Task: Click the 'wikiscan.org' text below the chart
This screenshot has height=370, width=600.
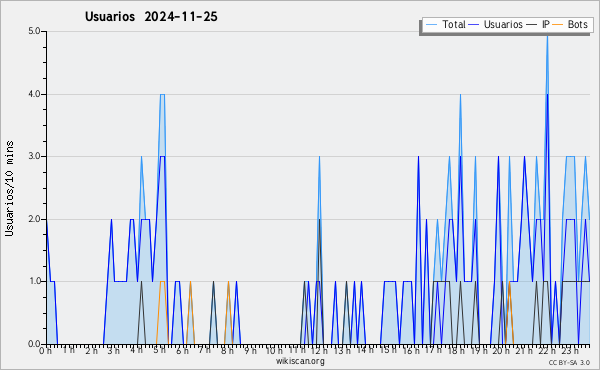Action: [x=300, y=361]
